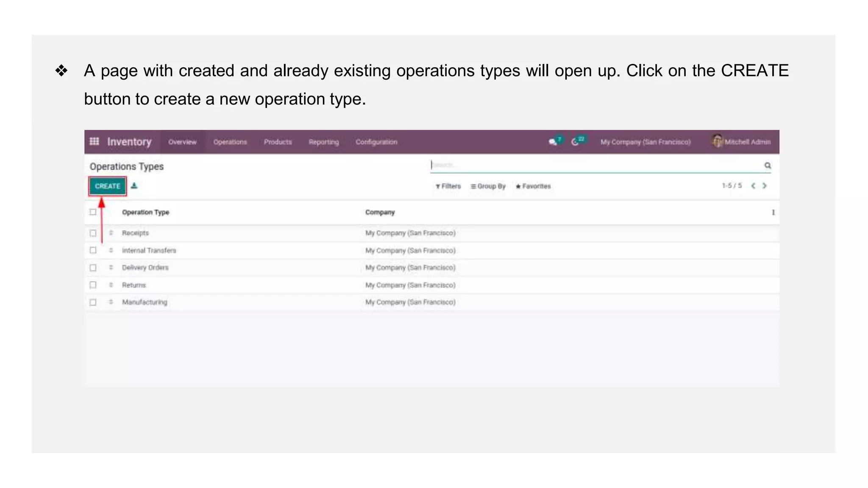Open the Delivery Orders operation type
The image size is (868, 488).
point(145,267)
